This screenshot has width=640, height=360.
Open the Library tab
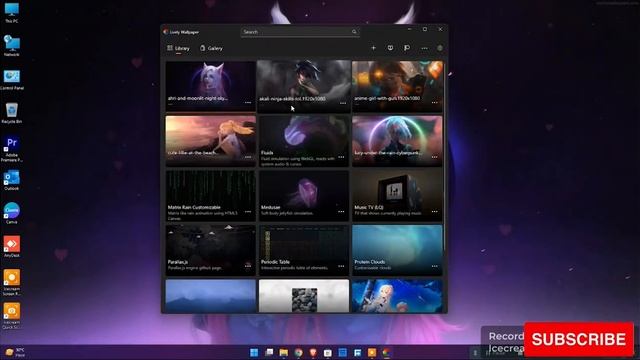[178, 48]
